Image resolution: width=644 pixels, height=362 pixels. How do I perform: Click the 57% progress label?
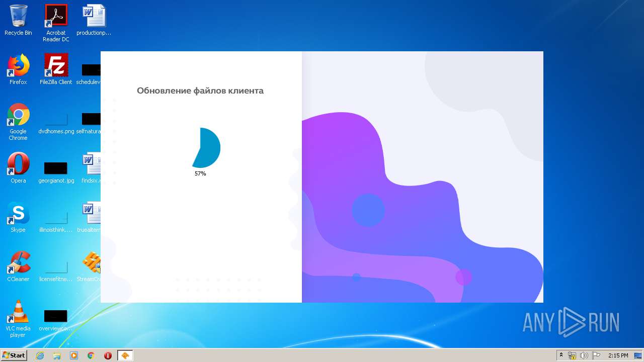(200, 173)
